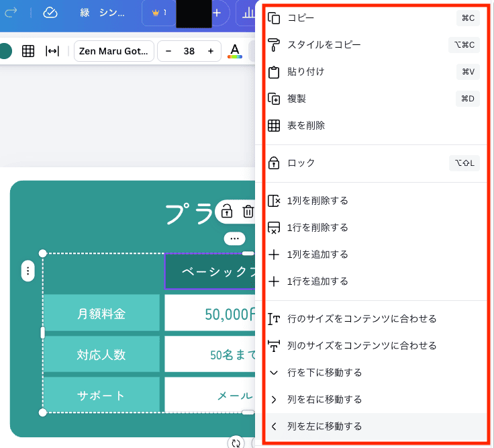The image size is (494, 448).
Task: Select the 50名まで table cell
Action: (210, 355)
